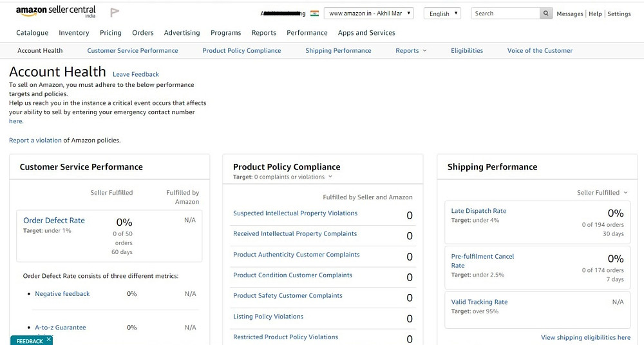Click the '0 of 174 orders' text

click(x=603, y=270)
